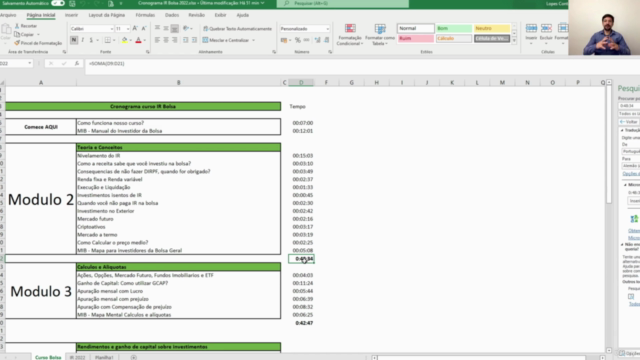Image resolution: width=640 pixels, height=360 pixels.
Task: Click Mesclar e Centralizar button
Action: (226, 40)
